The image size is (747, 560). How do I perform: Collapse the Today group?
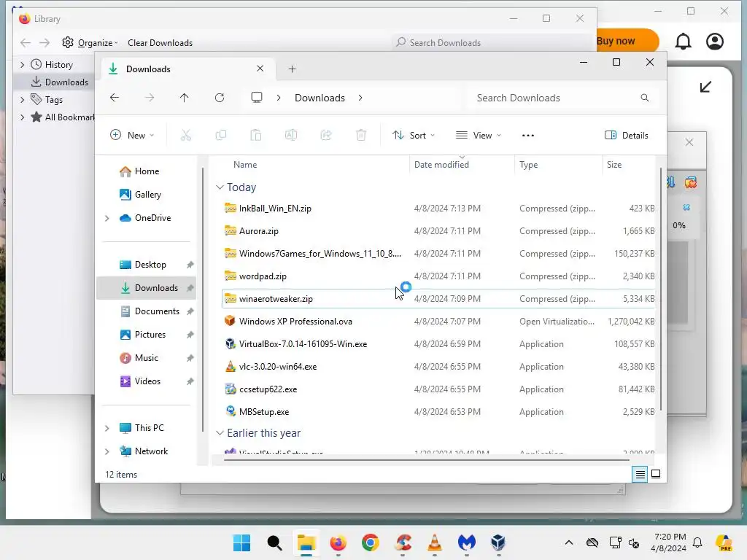tap(220, 187)
